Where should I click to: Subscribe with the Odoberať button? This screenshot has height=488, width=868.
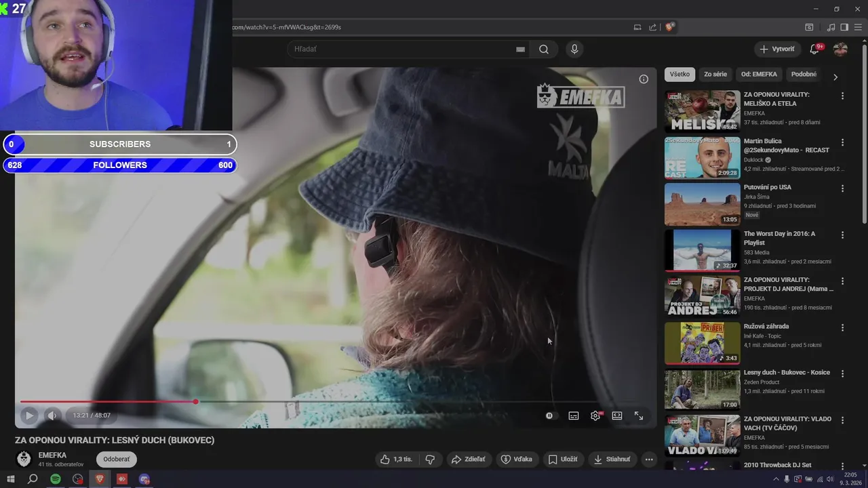117,459
